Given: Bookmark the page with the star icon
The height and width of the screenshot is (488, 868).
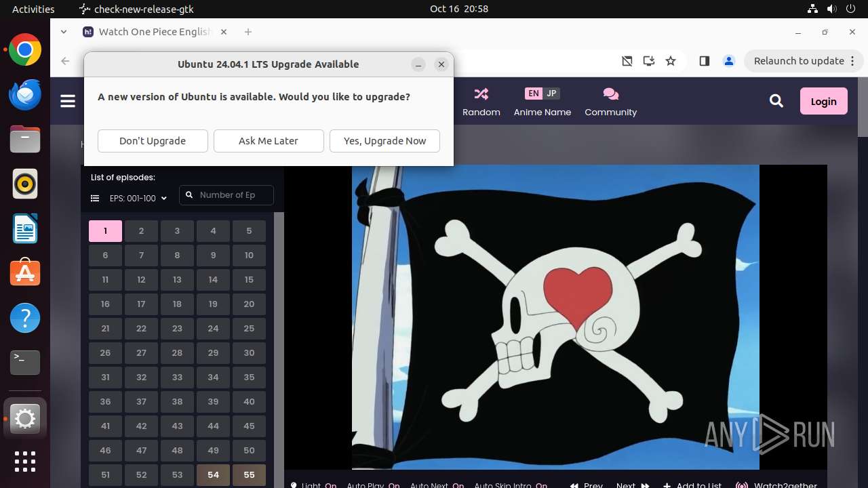Looking at the screenshot, I should [x=671, y=61].
